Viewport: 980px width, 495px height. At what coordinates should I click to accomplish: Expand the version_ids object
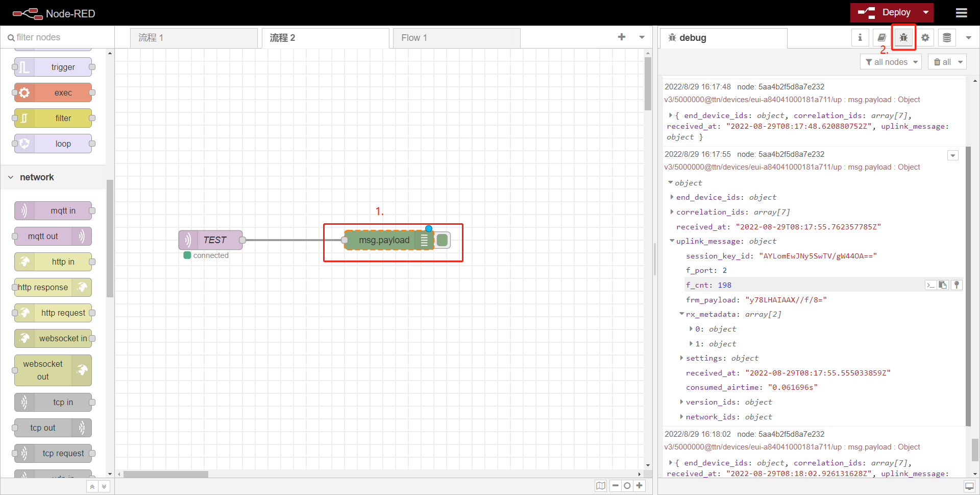[681, 402]
